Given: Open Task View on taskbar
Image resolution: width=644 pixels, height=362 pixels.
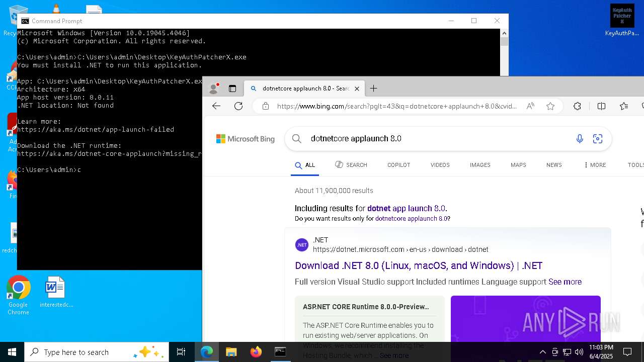Looking at the screenshot, I should coord(181,352).
